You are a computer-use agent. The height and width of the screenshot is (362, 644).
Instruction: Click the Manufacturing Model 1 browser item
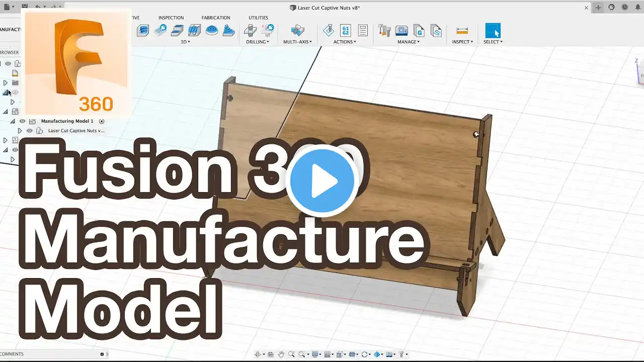coord(67,121)
